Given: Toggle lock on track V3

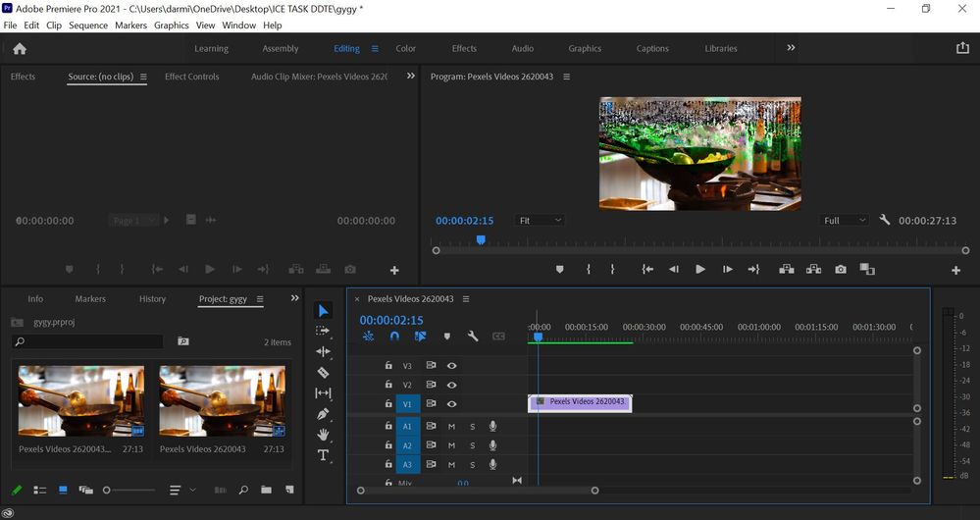Looking at the screenshot, I should [x=388, y=365].
